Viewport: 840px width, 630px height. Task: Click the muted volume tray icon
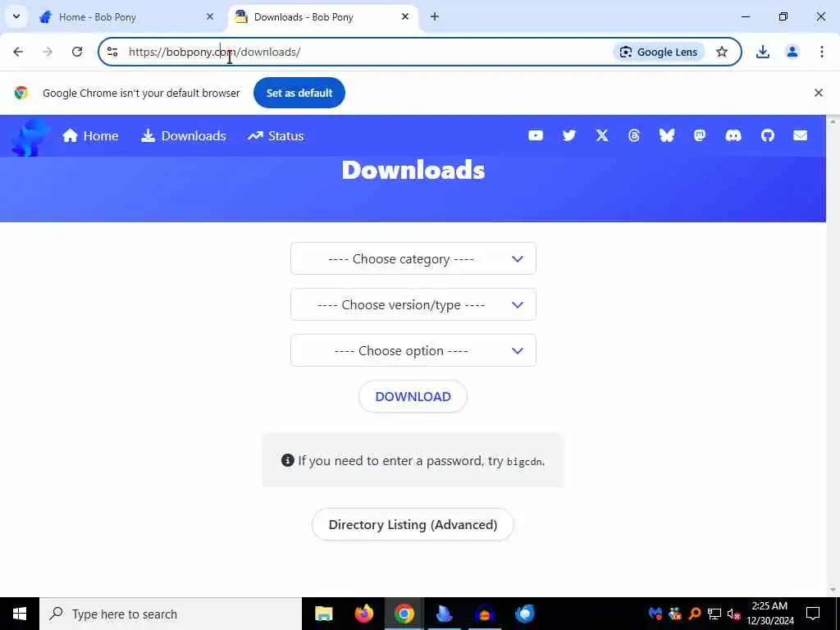coord(733,614)
